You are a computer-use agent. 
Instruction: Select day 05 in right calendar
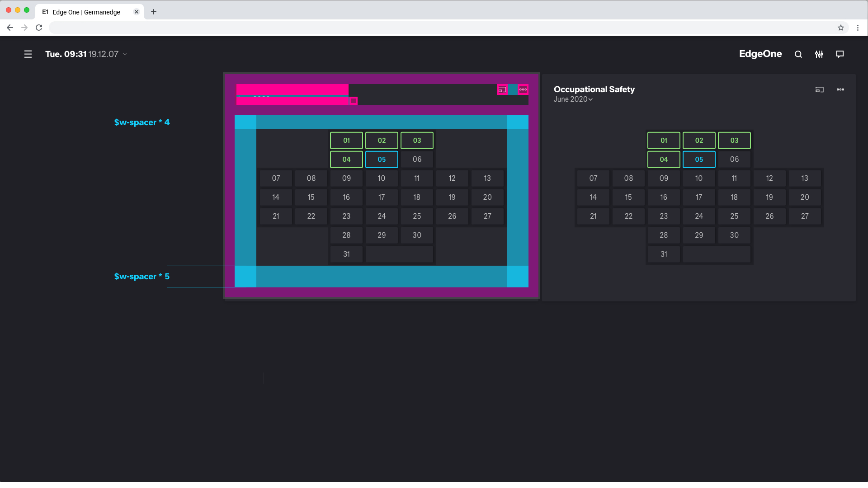(699, 160)
